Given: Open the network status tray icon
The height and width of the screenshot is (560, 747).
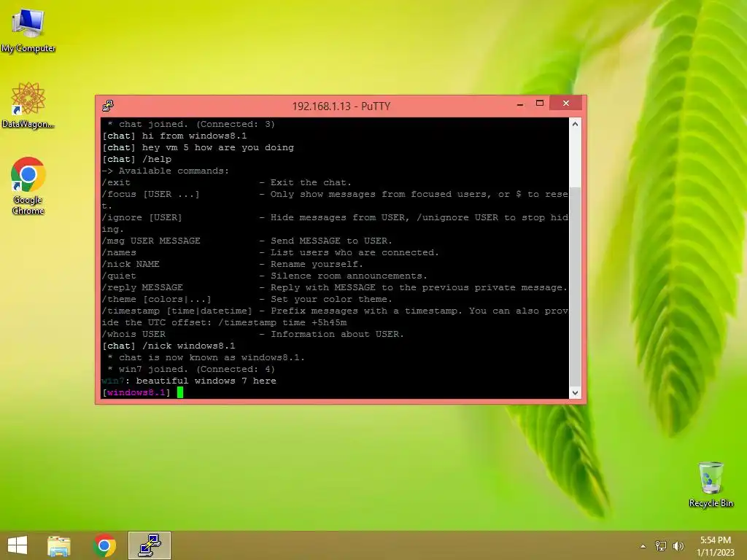Looking at the screenshot, I should 661,546.
